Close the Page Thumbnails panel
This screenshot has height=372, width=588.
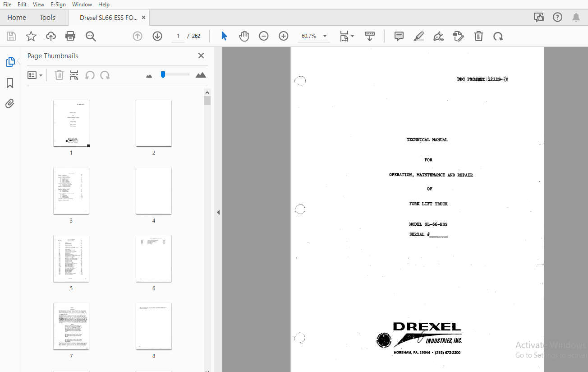tap(201, 56)
